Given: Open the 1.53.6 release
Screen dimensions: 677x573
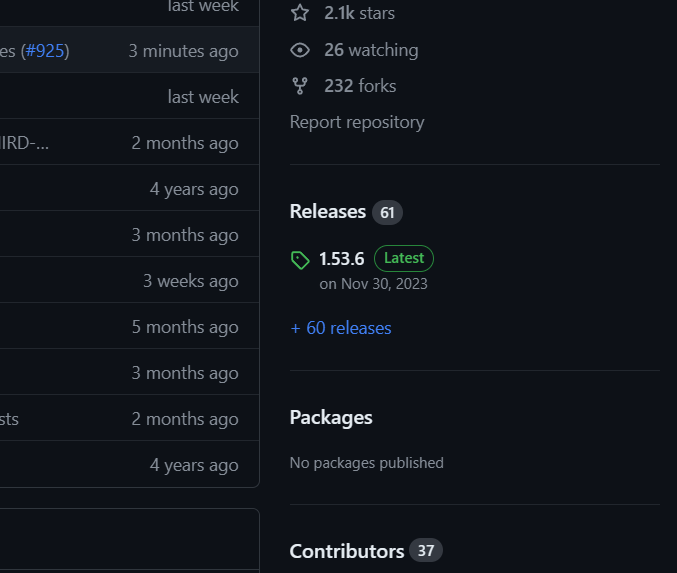Looking at the screenshot, I should tap(341, 259).
